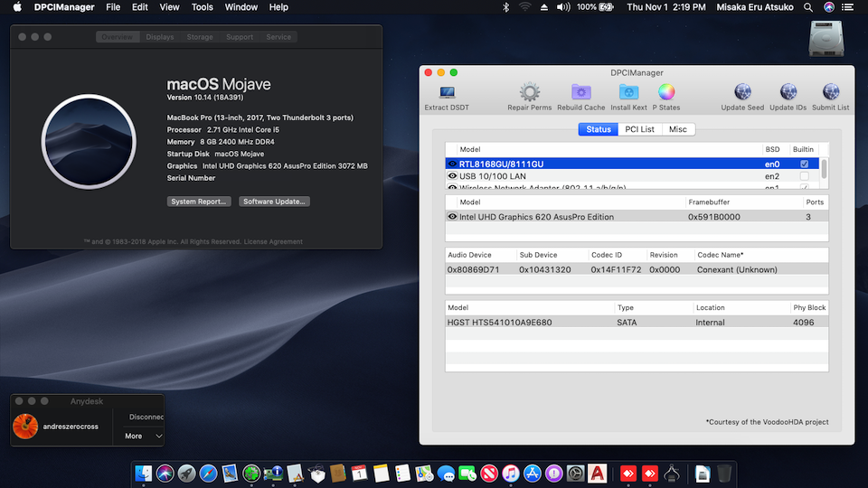Expand the More dropdown in AnyDesk
Image resolution: width=868 pixels, height=488 pixels.
click(x=144, y=436)
